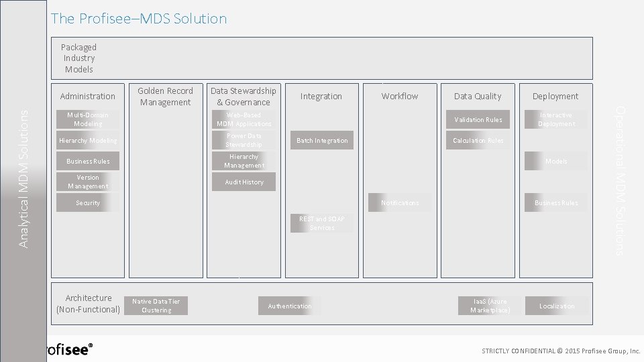Click the Profisee logo

(69, 350)
